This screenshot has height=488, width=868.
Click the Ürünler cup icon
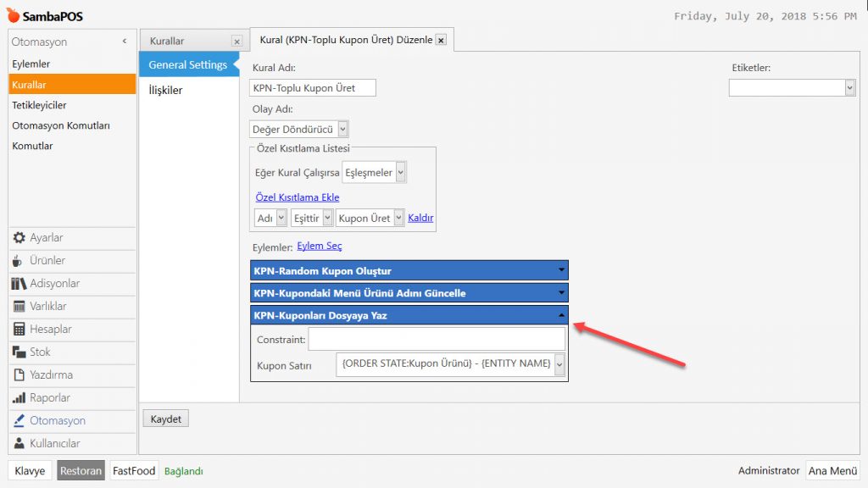[19, 261]
